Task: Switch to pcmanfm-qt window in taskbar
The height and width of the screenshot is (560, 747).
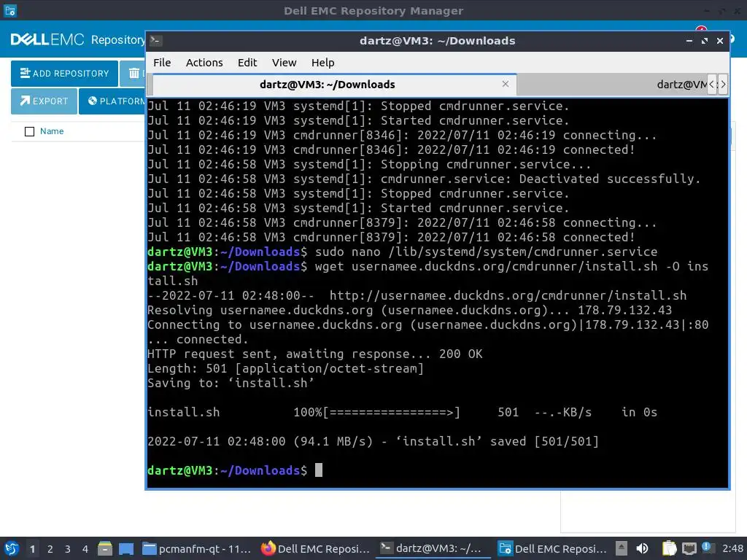Action: point(197,548)
